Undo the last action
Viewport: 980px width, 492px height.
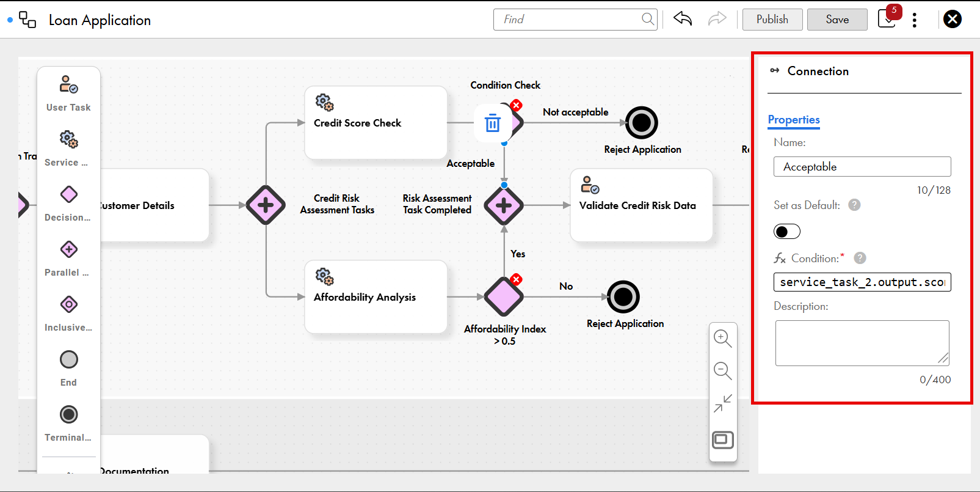(683, 19)
